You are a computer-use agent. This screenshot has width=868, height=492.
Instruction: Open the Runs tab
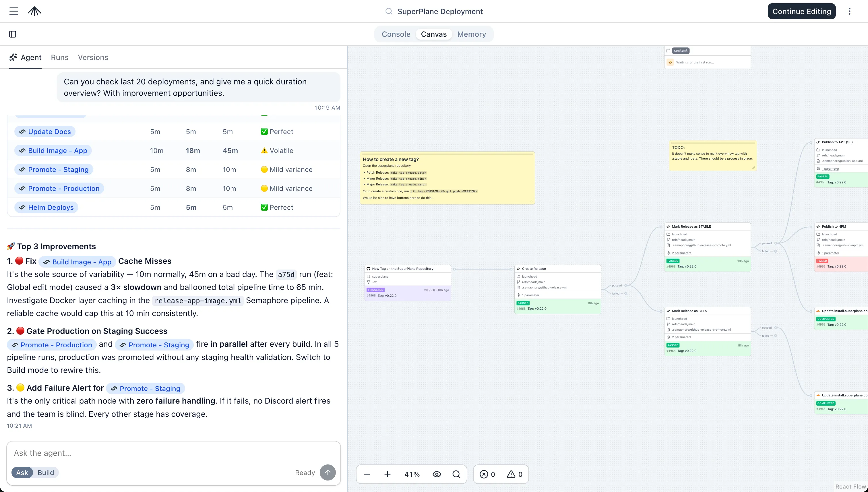coord(59,57)
